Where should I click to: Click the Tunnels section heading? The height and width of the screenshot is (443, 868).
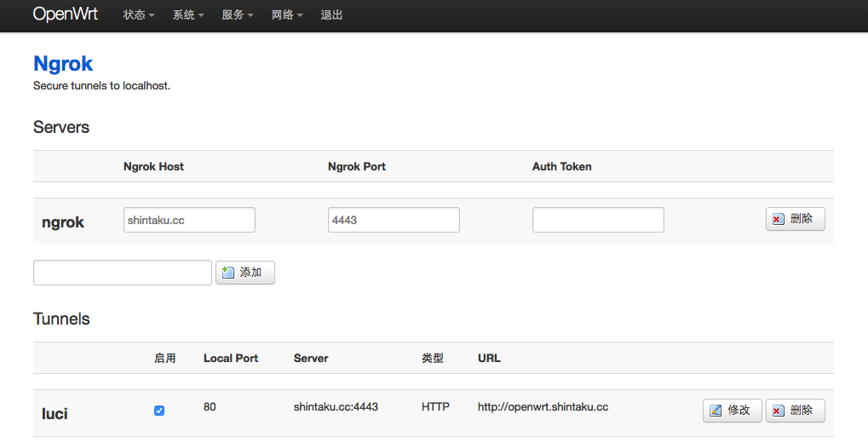pos(61,319)
